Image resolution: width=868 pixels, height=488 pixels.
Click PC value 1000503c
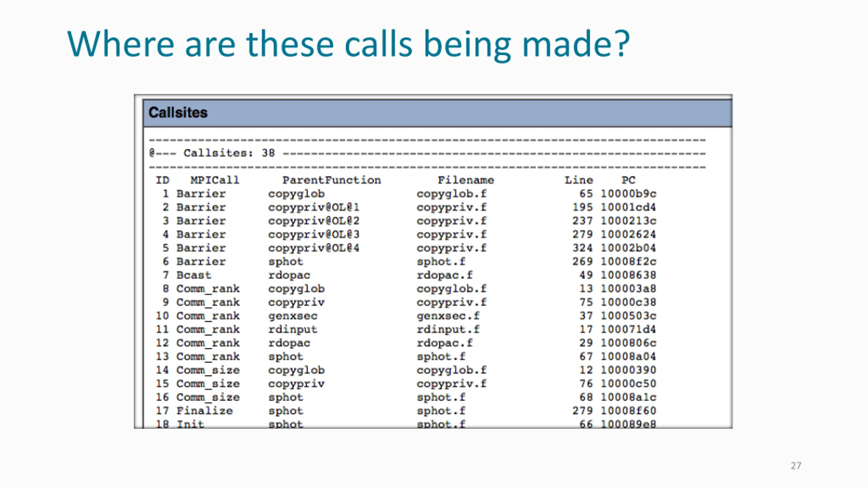tap(628, 316)
